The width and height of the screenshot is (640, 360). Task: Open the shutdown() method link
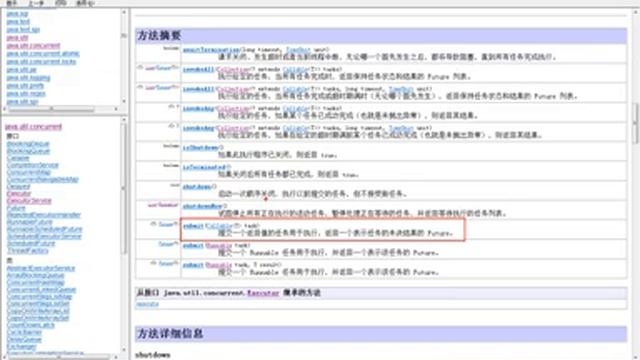click(197, 187)
